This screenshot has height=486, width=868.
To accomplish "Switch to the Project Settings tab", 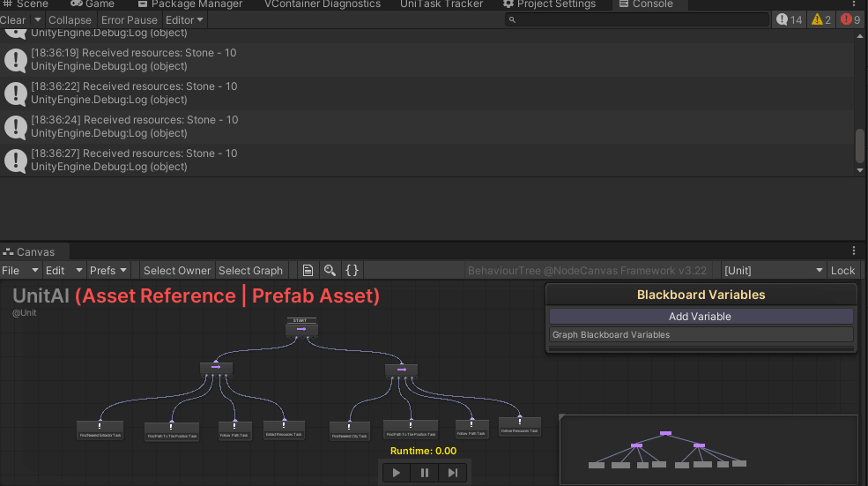I will (x=549, y=4).
